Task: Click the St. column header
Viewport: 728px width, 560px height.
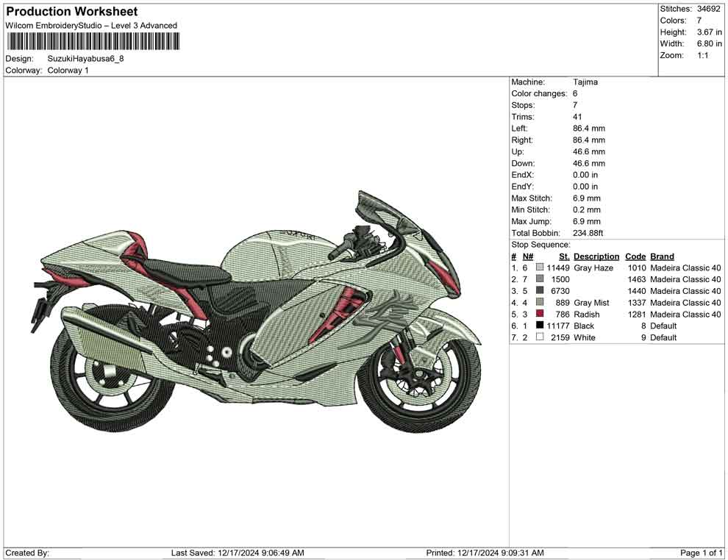Action: tap(563, 256)
